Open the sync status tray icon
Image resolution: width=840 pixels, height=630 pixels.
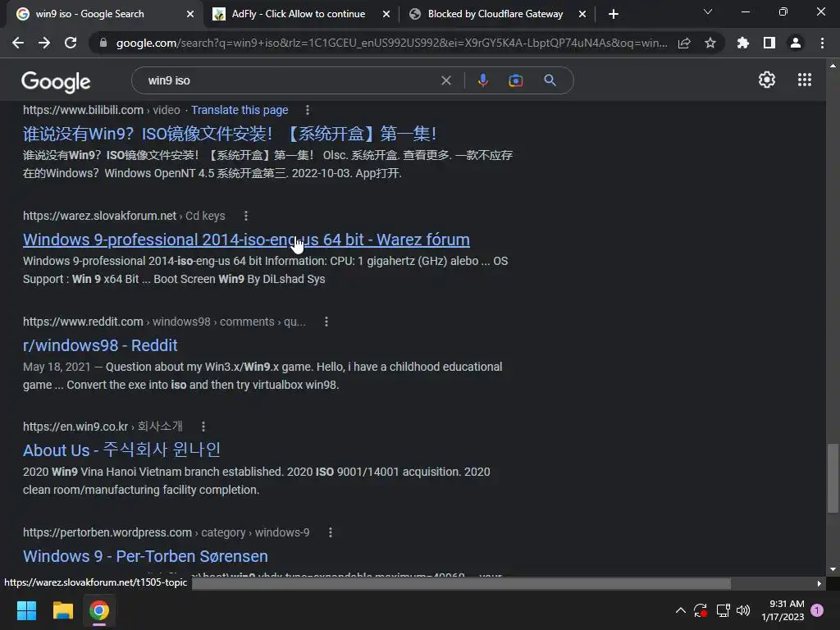pos(701,610)
